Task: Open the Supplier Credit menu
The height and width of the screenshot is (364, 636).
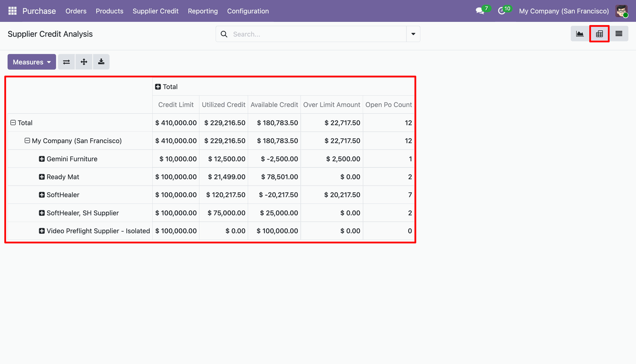Action: click(x=155, y=11)
